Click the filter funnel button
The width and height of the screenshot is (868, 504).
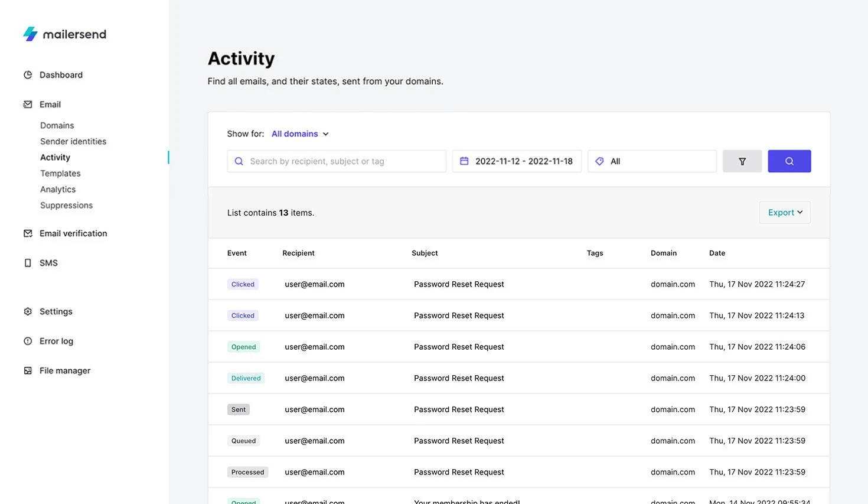742,161
